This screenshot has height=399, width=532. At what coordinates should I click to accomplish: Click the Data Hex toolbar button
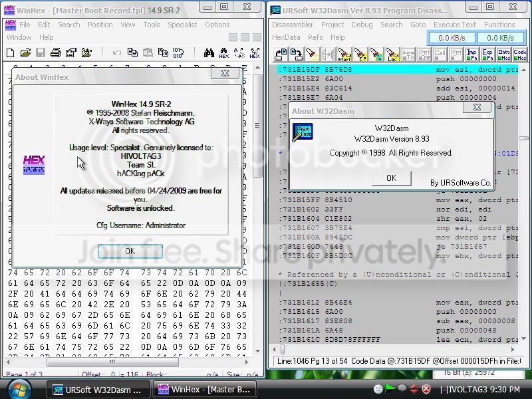click(x=504, y=55)
